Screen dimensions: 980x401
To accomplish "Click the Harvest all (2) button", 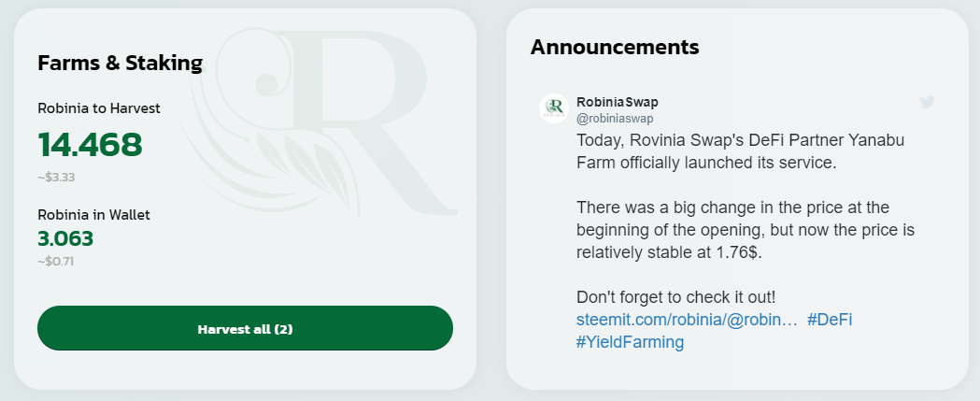I will coord(245,328).
